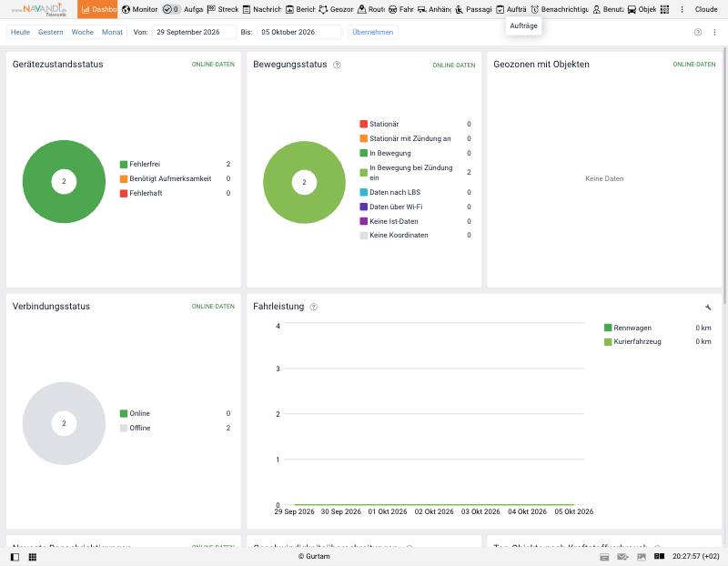This screenshot has width=728, height=566.
Task: Click the green Fehlerfrei legend swatch
Action: (124, 164)
